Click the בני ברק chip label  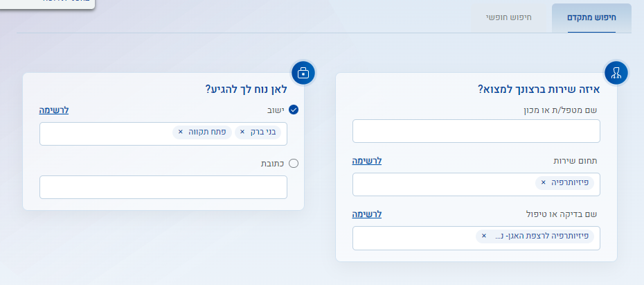264,132
